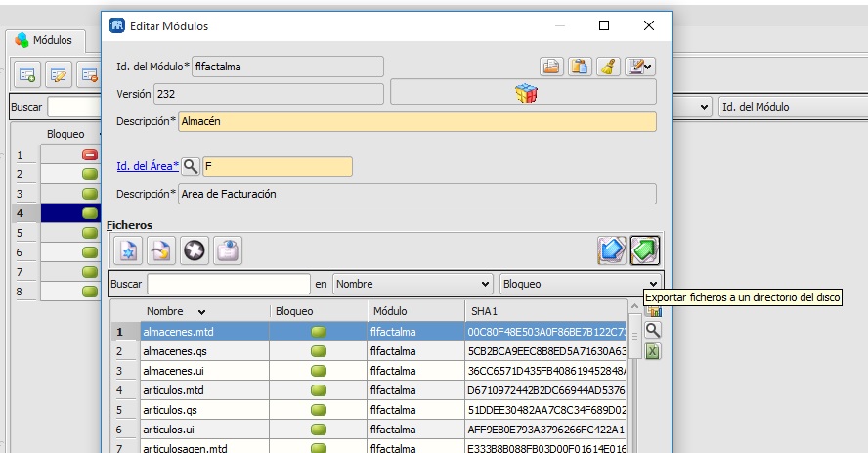This screenshot has height=453, width=868.
Task: Click the green Bloqueo indicator of almacenes.qs
Action: 319,351
